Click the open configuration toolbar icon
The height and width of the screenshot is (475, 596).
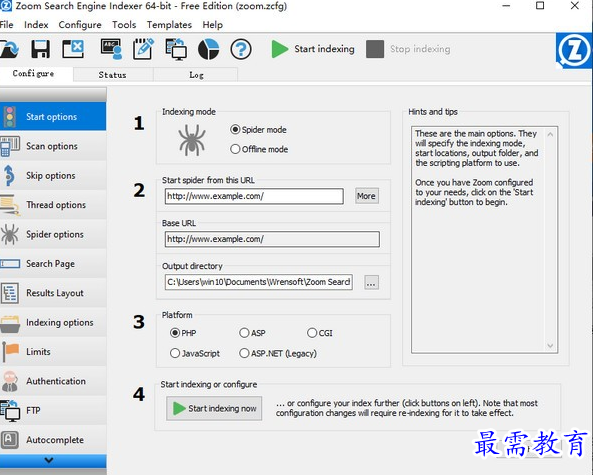(x=8, y=49)
